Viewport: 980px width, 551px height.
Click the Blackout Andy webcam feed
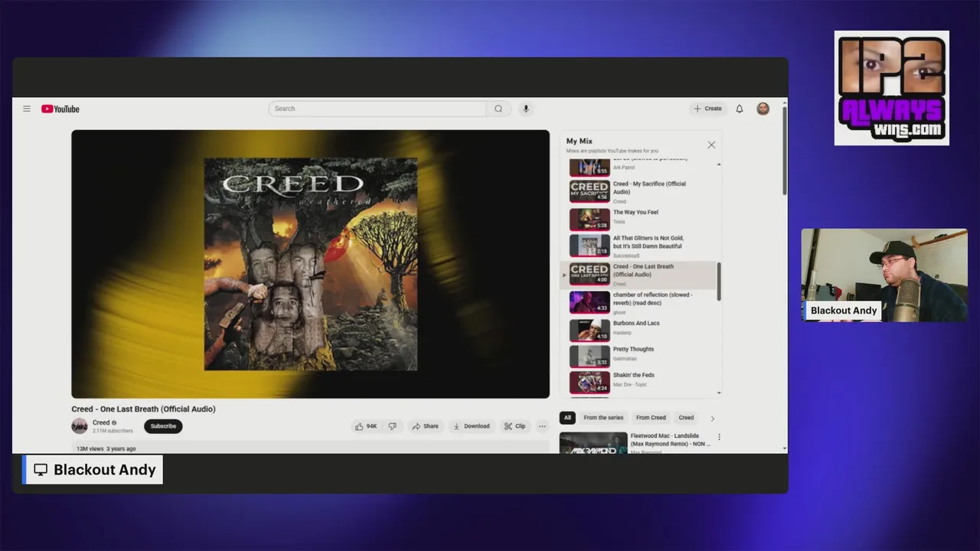[x=884, y=275]
